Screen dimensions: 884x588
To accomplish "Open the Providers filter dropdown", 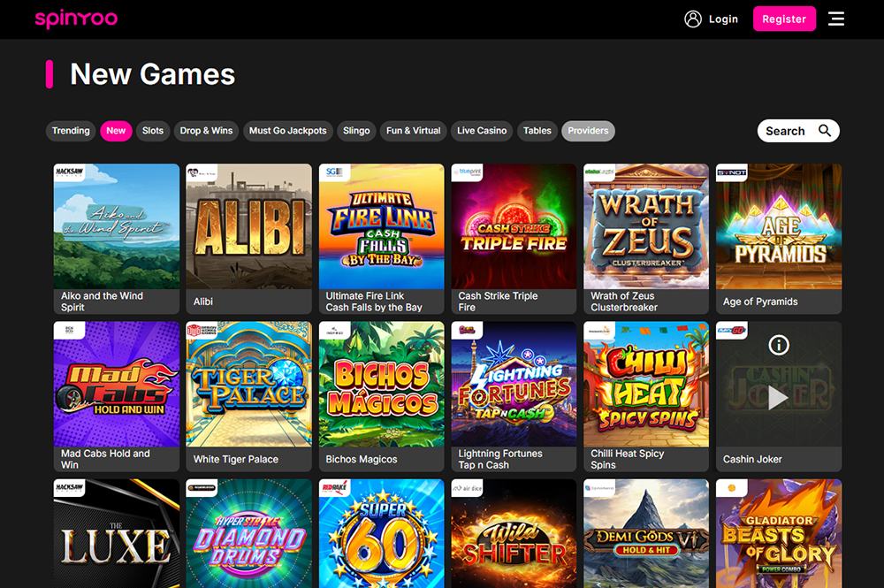I will click(588, 131).
